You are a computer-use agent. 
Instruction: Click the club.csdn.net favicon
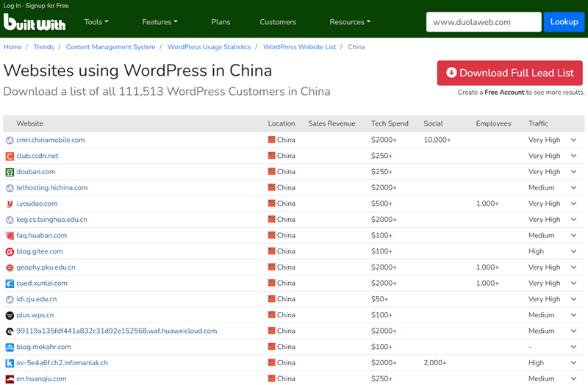pyautogui.click(x=10, y=156)
